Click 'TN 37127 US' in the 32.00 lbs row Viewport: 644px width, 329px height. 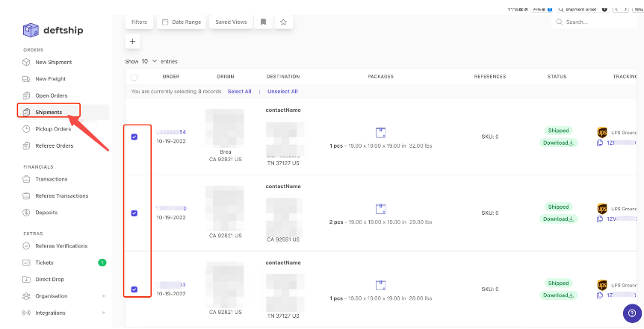[283, 163]
